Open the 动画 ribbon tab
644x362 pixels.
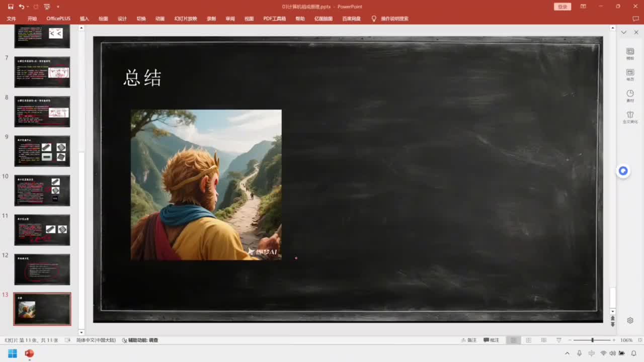[x=160, y=19]
